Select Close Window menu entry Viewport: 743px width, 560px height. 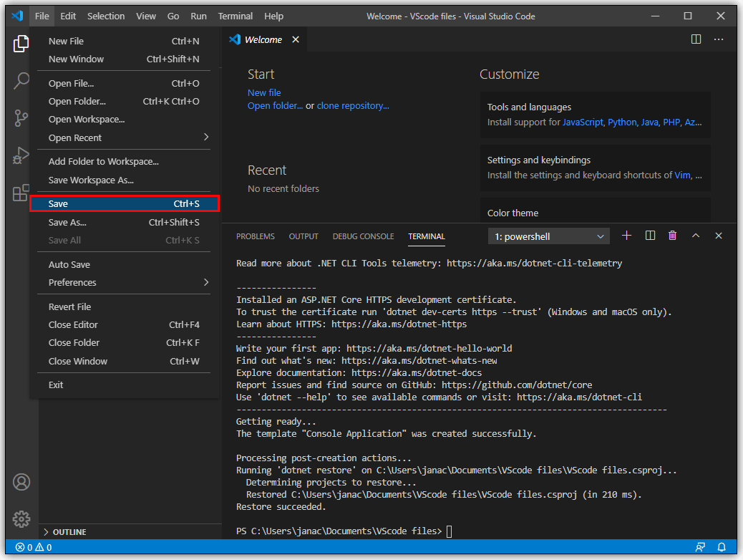coord(124,362)
